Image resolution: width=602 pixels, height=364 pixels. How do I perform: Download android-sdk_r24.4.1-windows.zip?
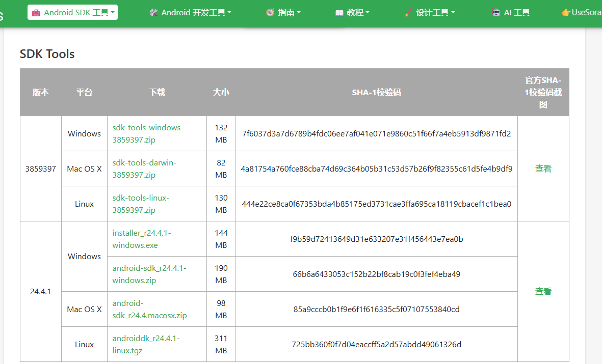(x=149, y=274)
